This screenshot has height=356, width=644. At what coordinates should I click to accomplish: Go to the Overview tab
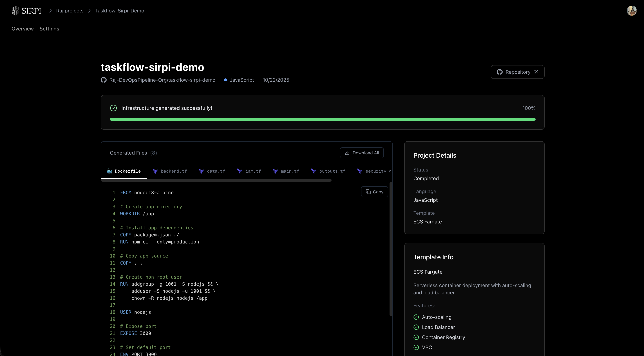[x=23, y=29]
